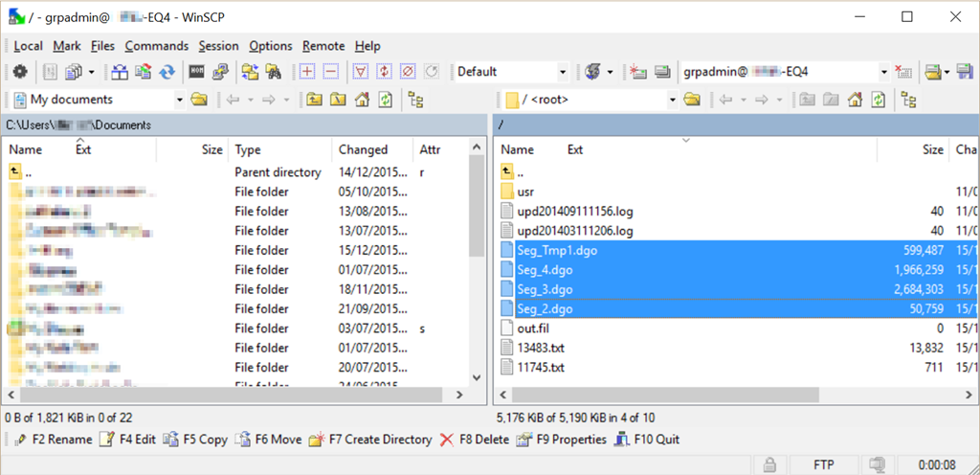Click the Compare Directories icon
Viewport: 980px width, 475px height.
120,72
